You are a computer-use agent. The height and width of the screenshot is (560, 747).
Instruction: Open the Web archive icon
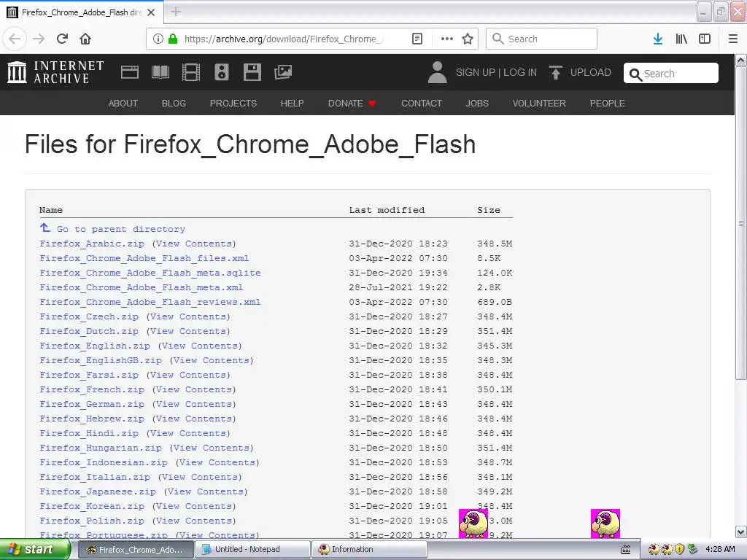[x=130, y=72]
